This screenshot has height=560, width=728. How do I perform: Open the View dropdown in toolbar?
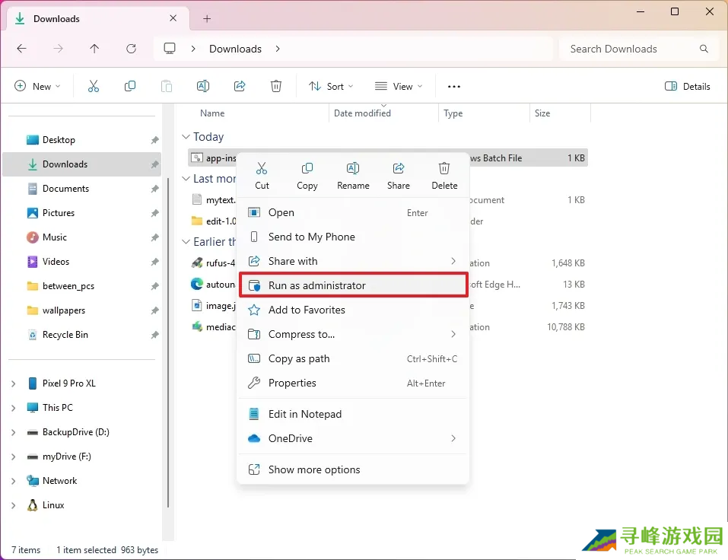[x=397, y=87]
